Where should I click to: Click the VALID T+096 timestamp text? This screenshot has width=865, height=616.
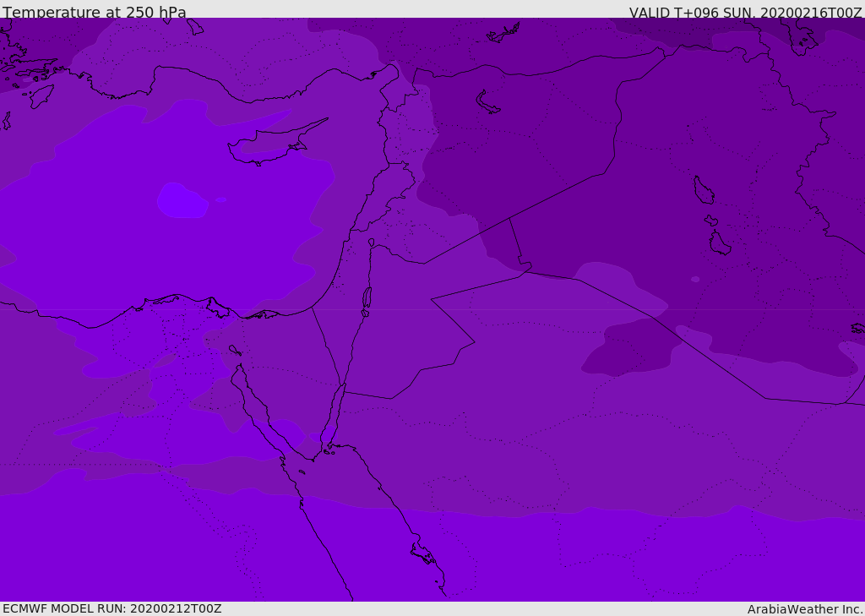[x=745, y=12]
